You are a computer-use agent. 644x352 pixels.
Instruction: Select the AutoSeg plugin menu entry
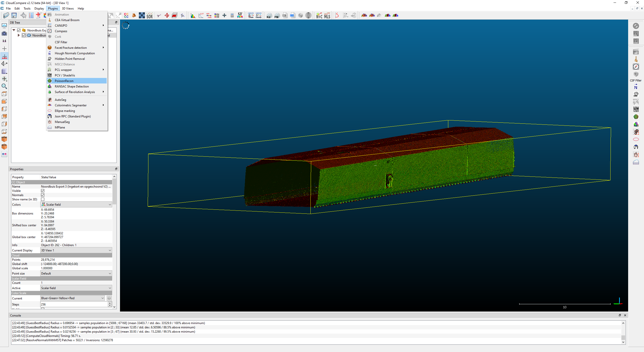pyautogui.click(x=77, y=100)
